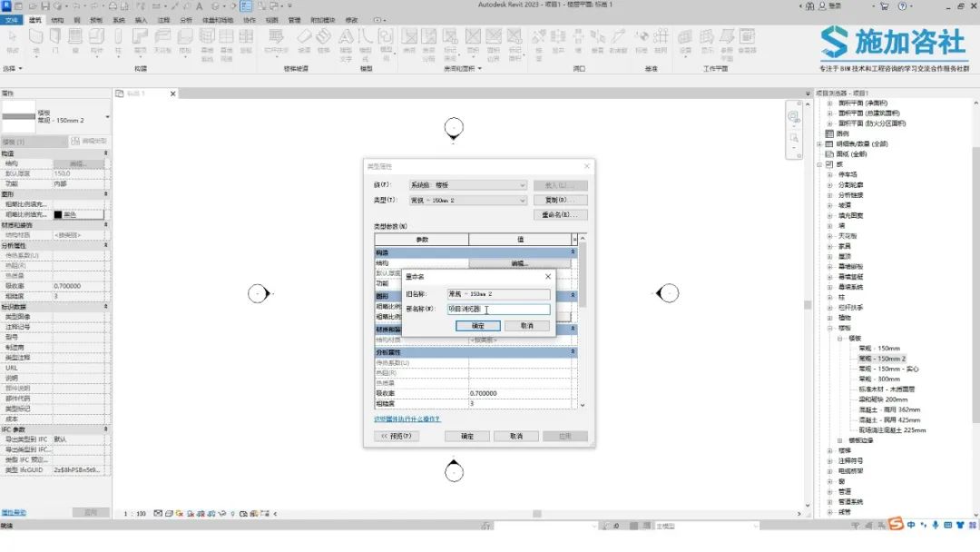Toggle Thin Lines in quick access toolbar
Image resolution: width=980 pixels, height=552 pixels.
246,5
